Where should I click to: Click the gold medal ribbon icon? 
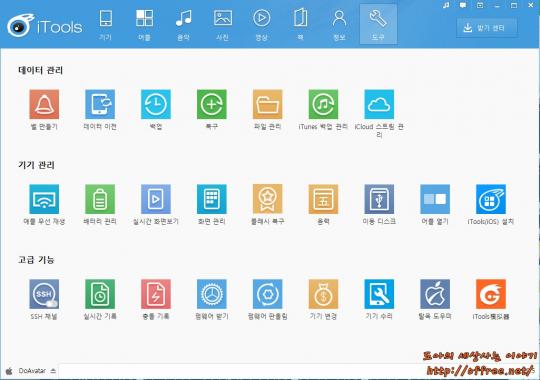[x=267, y=199]
